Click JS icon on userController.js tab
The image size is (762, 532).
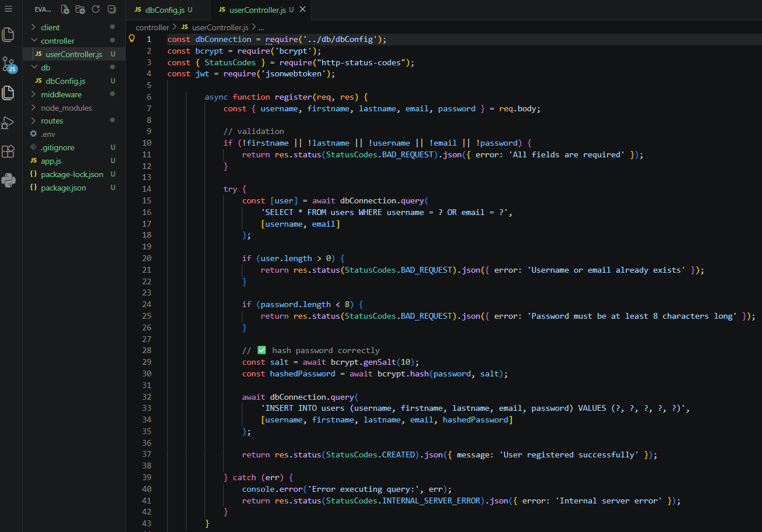(222, 10)
